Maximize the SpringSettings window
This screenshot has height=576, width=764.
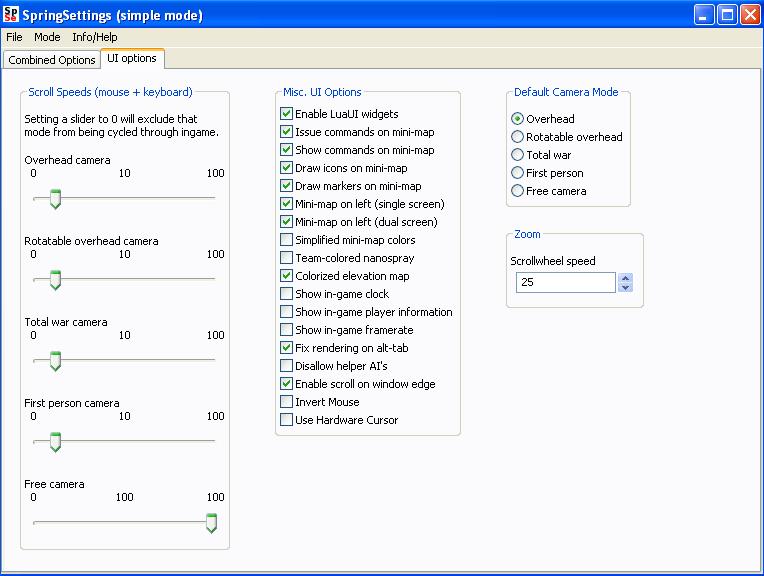tap(727, 15)
